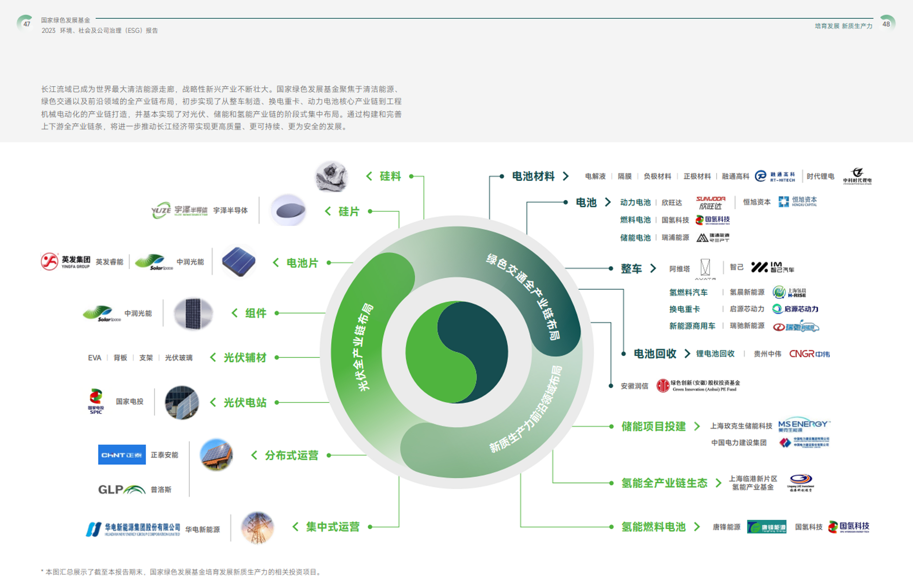Click the 光伏电站 heading
Viewport: 913px width, 588px height.
tap(245, 402)
